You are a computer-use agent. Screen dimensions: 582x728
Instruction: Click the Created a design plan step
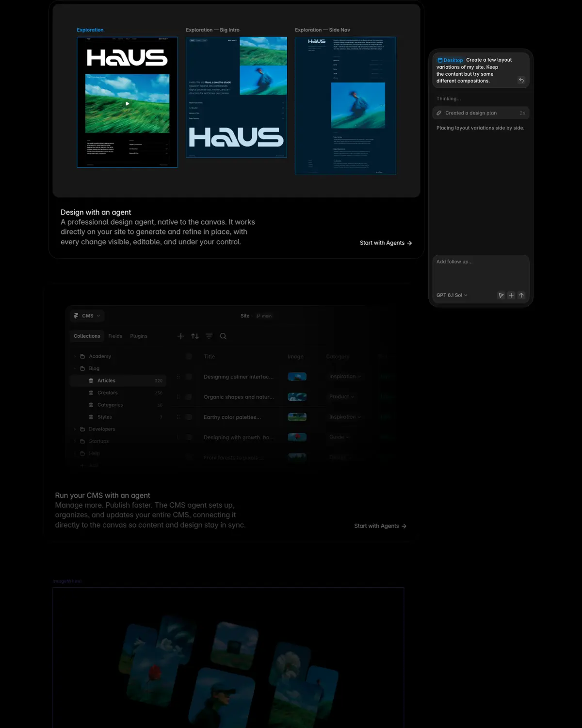(x=481, y=113)
